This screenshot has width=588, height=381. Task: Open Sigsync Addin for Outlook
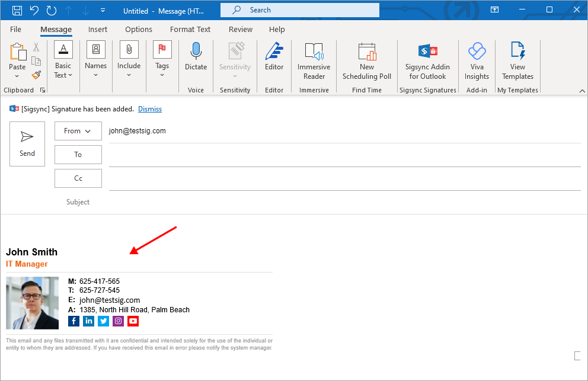tap(427, 52)
